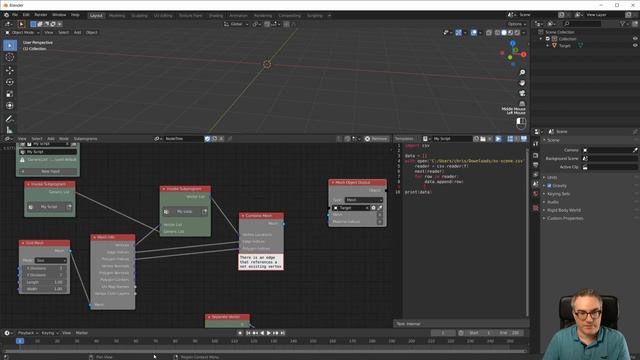Image resolution: width=640 pixels, height=360 pixels.
Task: Choose the Measure tool
Action: tap(10, 130)
